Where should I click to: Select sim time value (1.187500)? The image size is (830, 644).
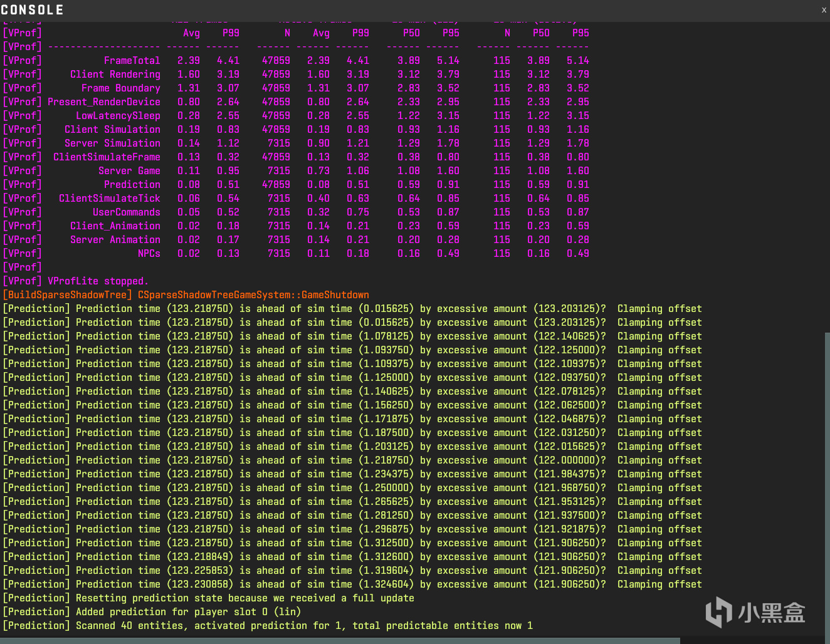[386, 433]
